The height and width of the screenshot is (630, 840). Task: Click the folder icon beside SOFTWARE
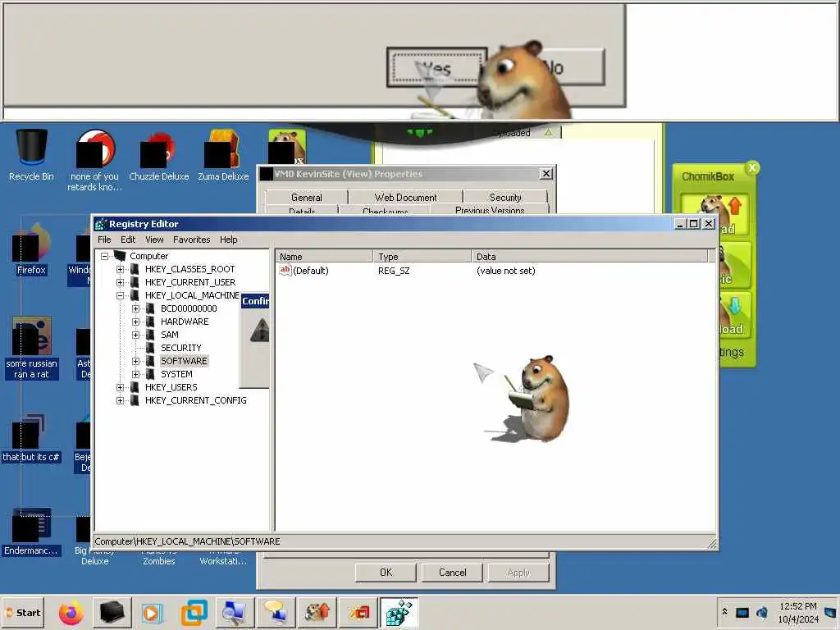pos(151,361)
